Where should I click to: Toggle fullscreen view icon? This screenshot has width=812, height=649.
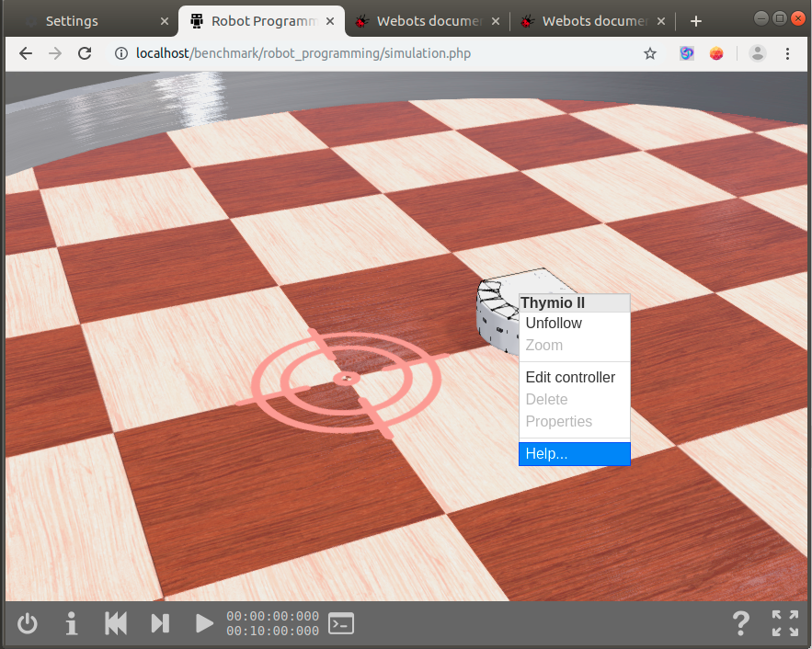pyautogui.click(x=785, y=623)
